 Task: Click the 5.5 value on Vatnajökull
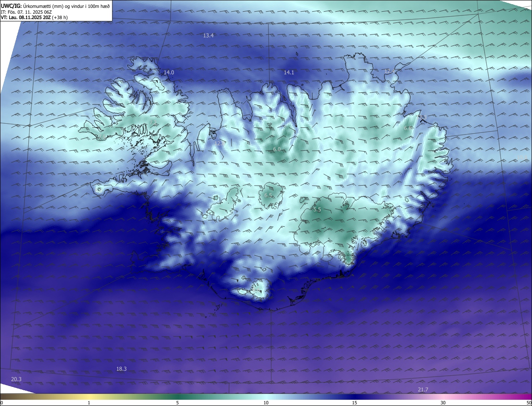[317, 210]
